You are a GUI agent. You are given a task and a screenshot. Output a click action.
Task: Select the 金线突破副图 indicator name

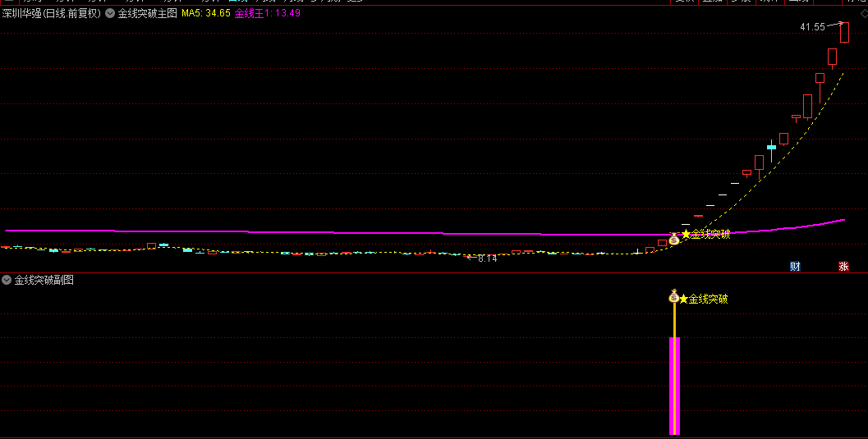44,280
